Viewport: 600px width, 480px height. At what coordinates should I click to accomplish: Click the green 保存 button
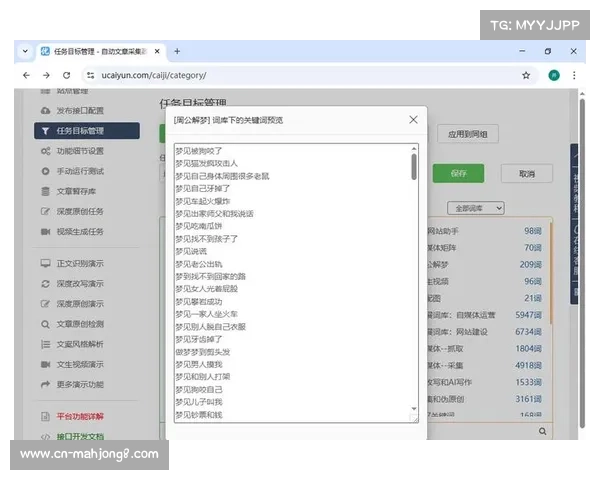[459, 173]
